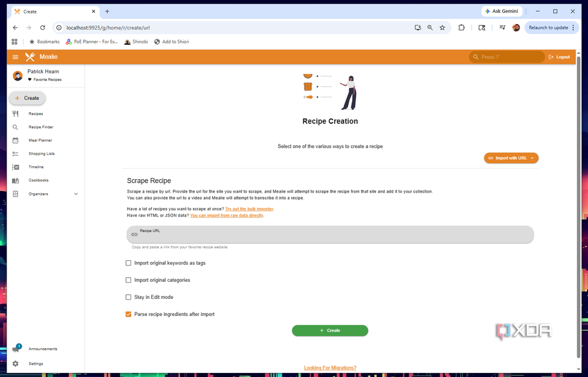Click Patrick Hearn's profile avatar
This screenshot has width=588, height=377.
click(18, 76)
